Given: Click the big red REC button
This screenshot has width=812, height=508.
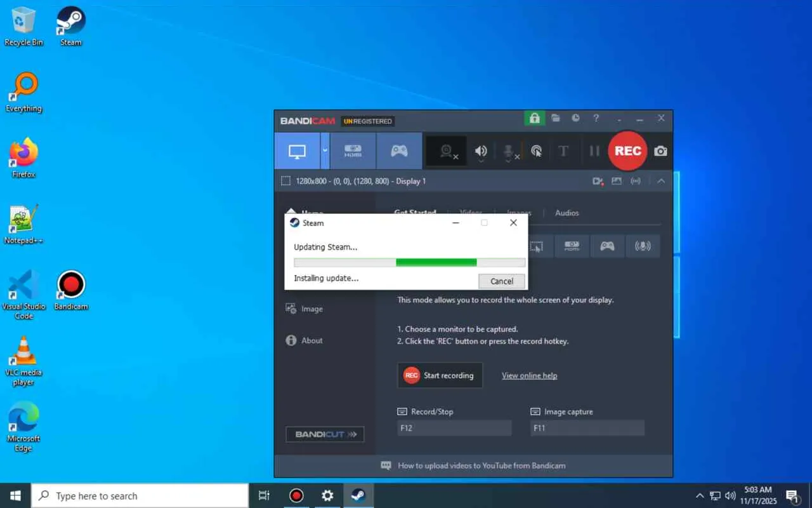Looking at the screenshot, I should tap(627, 151).
